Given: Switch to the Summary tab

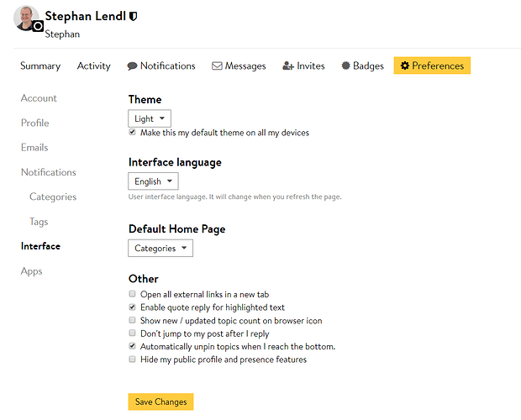Looking at the screenshot, I should [40, 66].
